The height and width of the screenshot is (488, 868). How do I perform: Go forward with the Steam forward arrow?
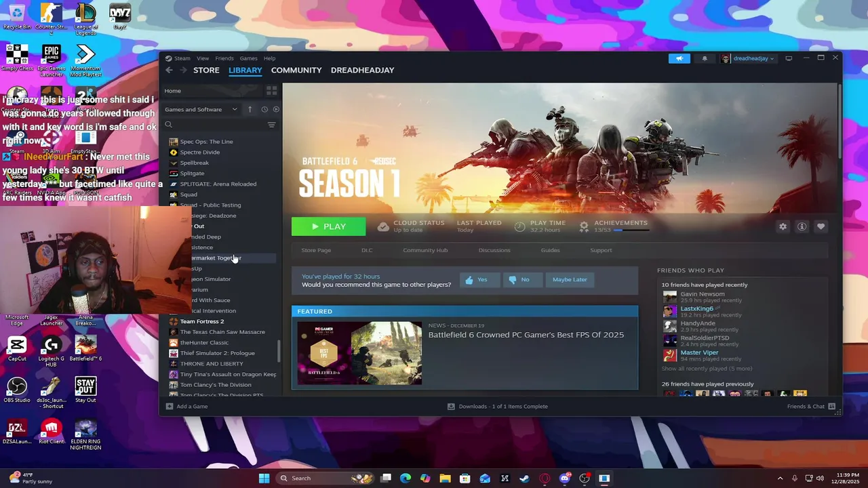183,70
